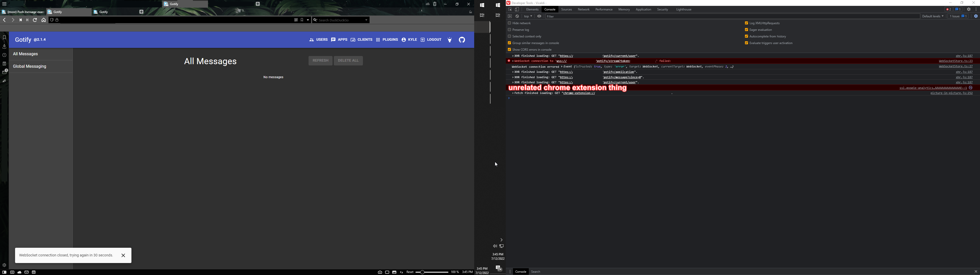
Task: Click the REFRESH button in All Messages
Action: tap(320, 60)
